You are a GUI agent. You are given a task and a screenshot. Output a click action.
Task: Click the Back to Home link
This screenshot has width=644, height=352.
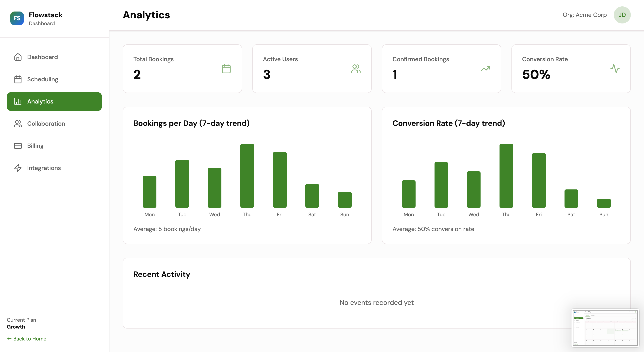[x=26, y=339]
